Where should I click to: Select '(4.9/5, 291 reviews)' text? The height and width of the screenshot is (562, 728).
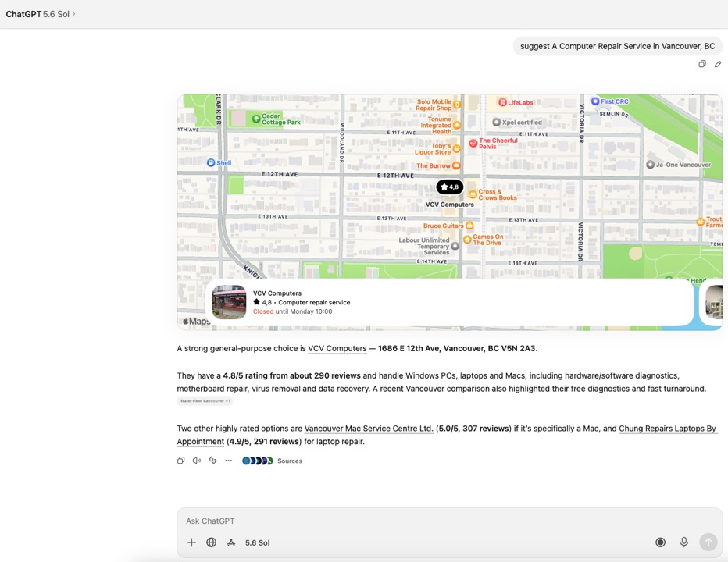[264, 441]
